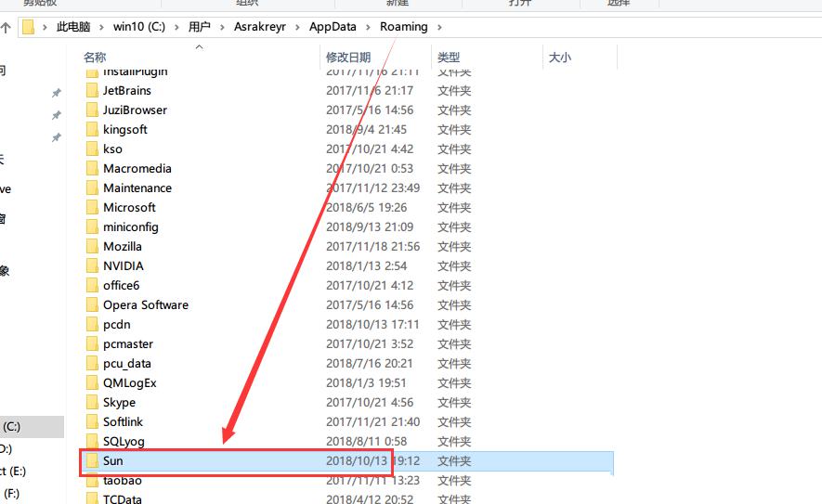Image resolution: width=822 pixels, height=504 pixels.
Task: Click the miniconfig folder icon
Action: 92,226
